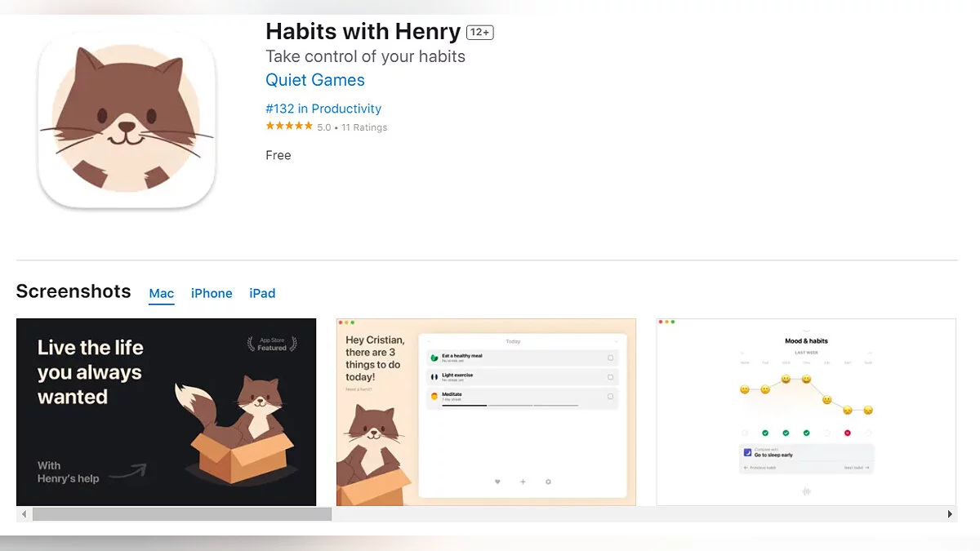Click the plus icon under the habit list
Image resolution: width=980 pixels, height=551 pixels.
tap(523, 482)
